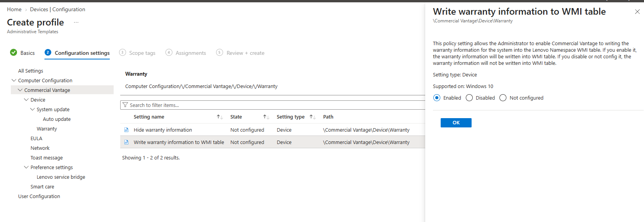
Task: Select Auto update tree item
Action: 57,119
